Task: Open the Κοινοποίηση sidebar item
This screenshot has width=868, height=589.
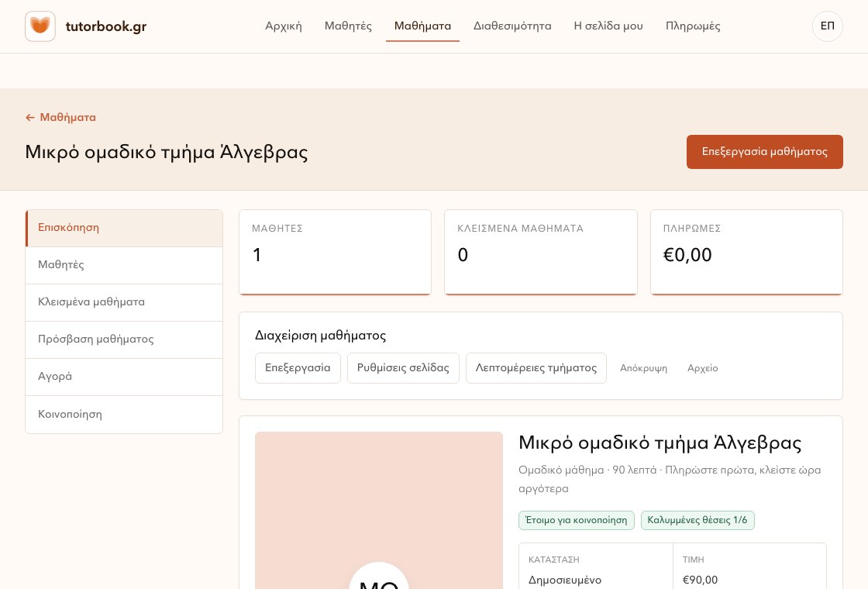Action: [x=124, y=414]
